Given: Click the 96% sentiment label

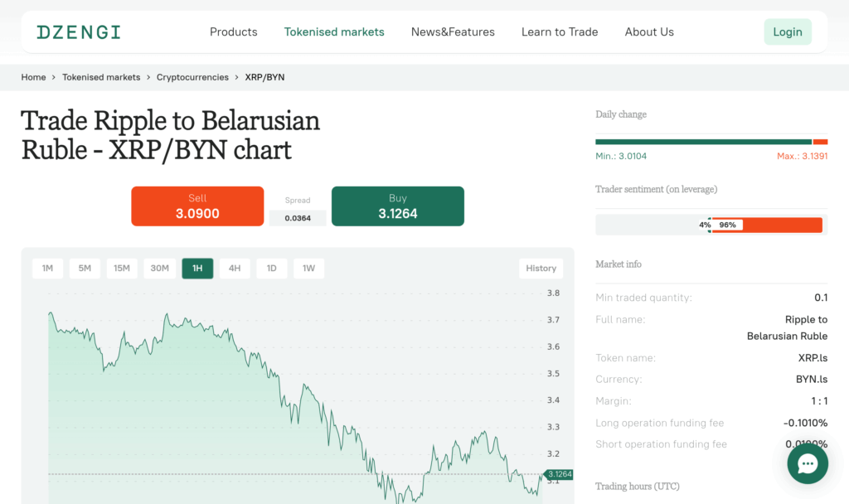Looking at the screenshot, I should (728, 225).
